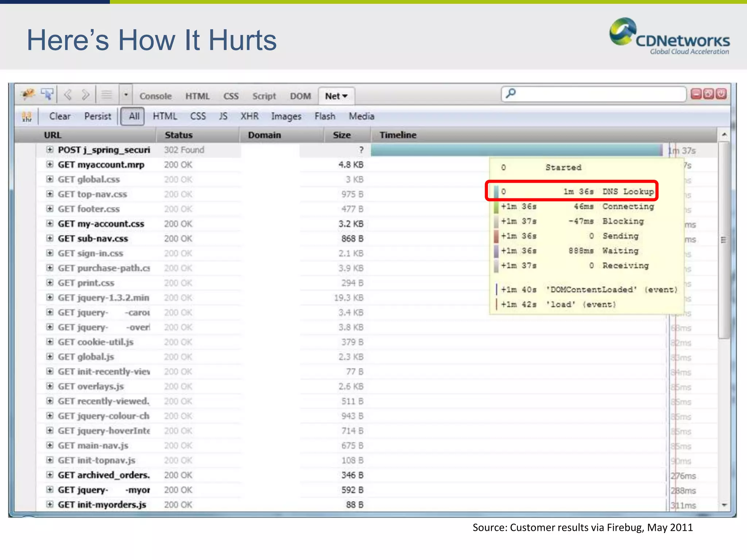Expand the GET archived_orders. request
This screenshot has height=560, width=747.
click(50, 475)
